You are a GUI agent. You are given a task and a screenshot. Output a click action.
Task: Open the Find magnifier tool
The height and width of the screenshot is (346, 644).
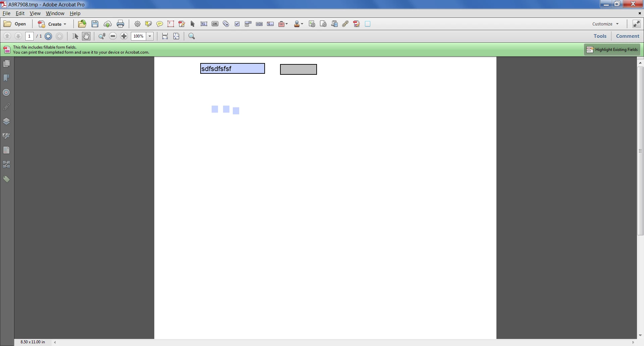click(x=192, y=36)
